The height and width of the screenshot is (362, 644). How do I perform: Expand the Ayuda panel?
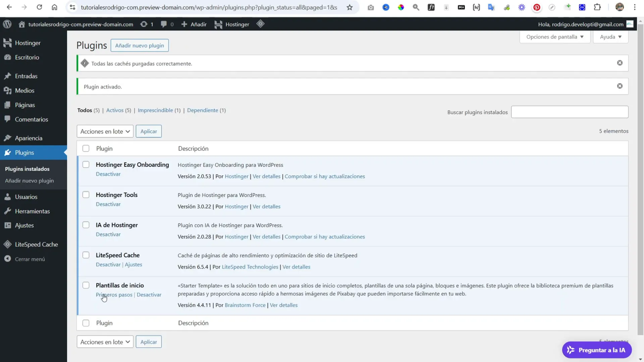pos(610,37)
